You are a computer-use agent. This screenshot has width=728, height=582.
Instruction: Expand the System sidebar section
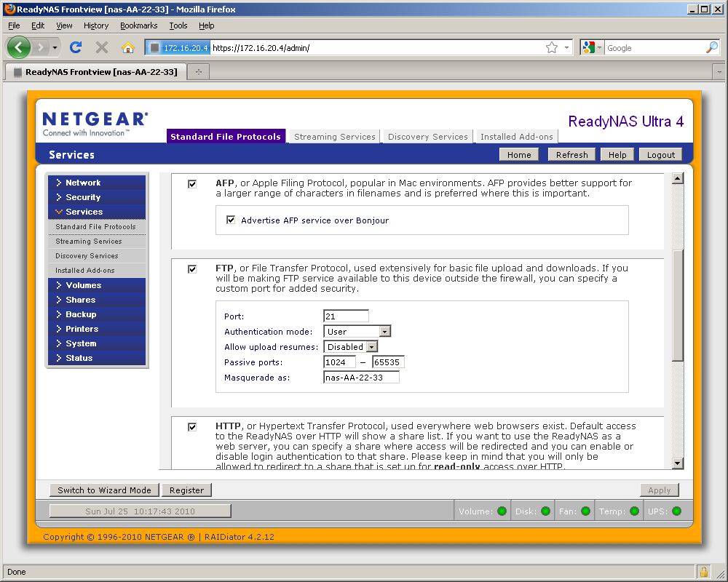(x=97, y=343)
